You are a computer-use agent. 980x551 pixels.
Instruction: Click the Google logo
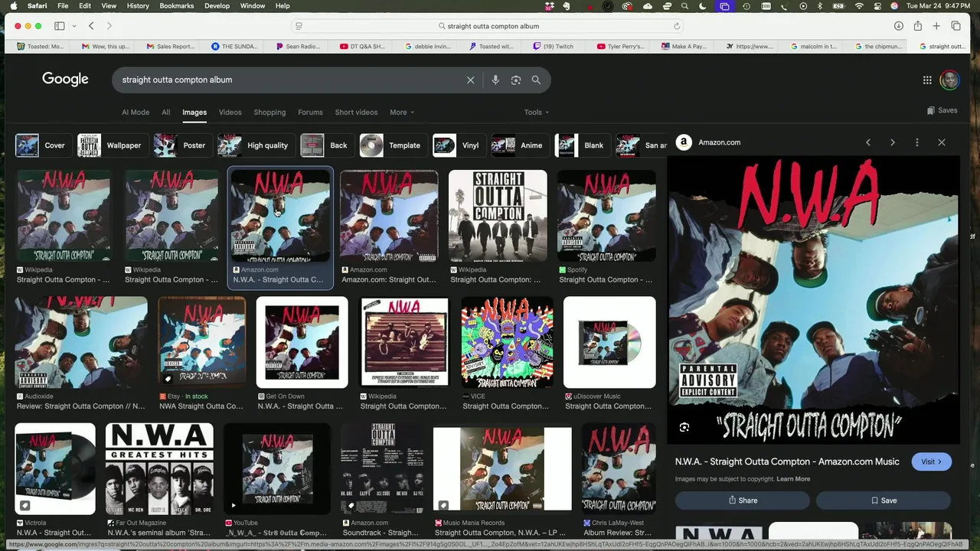point(65,79)
